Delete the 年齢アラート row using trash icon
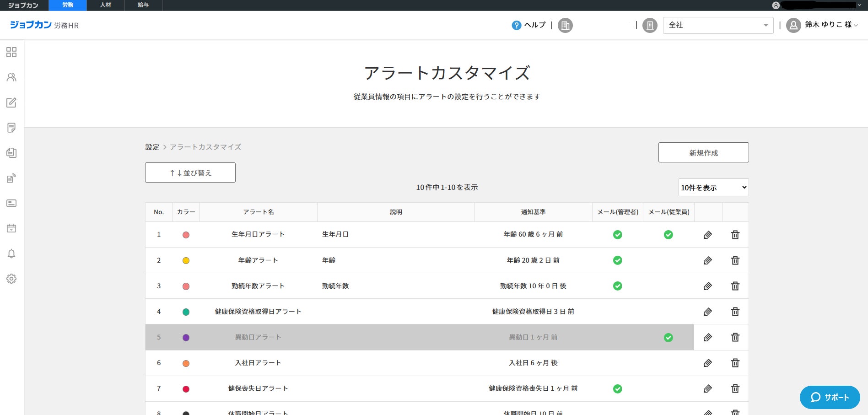This screenshot has height=415, width=868. point(735,260)
